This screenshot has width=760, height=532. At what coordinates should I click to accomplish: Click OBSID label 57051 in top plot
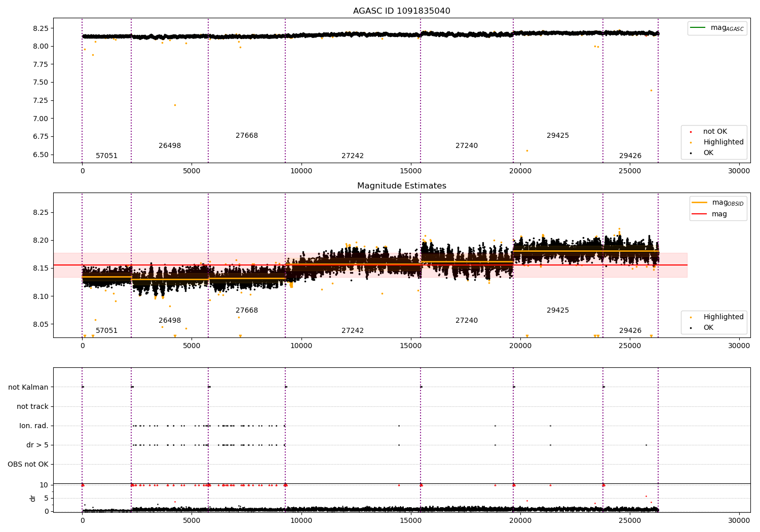point(106,156)
